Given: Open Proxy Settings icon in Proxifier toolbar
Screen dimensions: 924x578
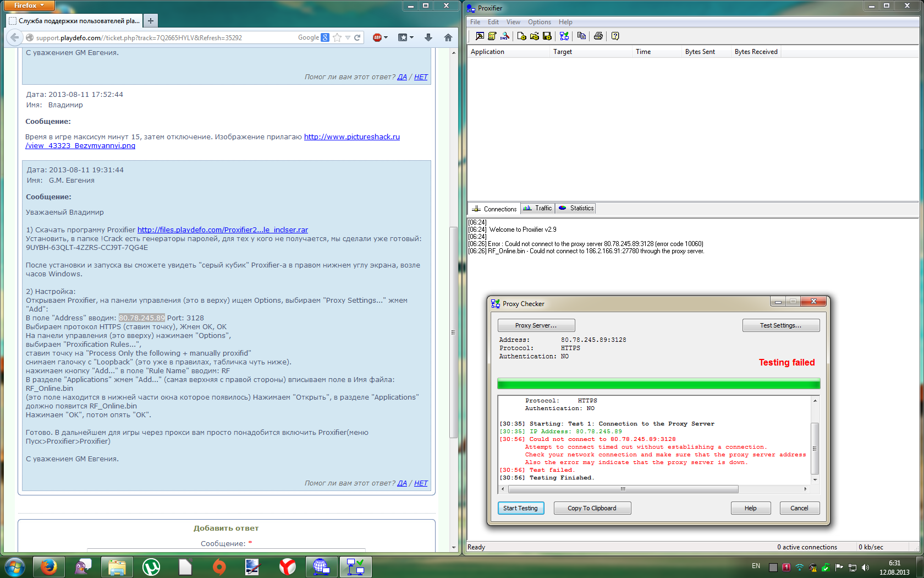Looking at the screenshot, I should pyautogui.click(x=480, y=36).
